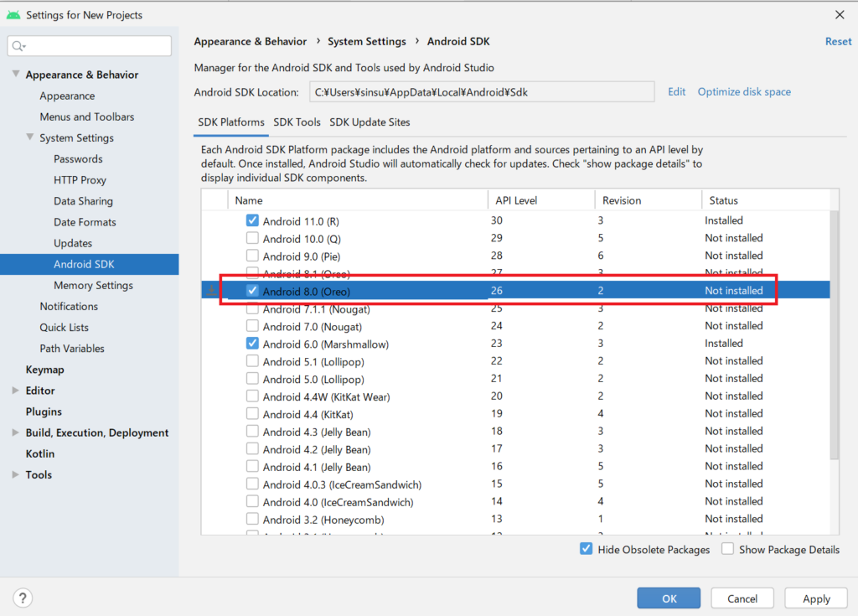Open Quick Lists settings
This screenshot has height=616, width=858.
pos(64,328)
